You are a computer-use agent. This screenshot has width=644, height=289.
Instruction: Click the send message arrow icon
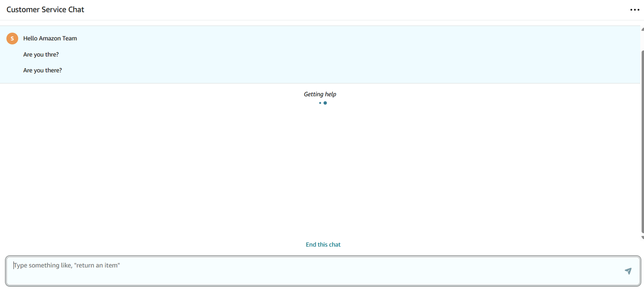pyautogui.click(x=628, y=271)
